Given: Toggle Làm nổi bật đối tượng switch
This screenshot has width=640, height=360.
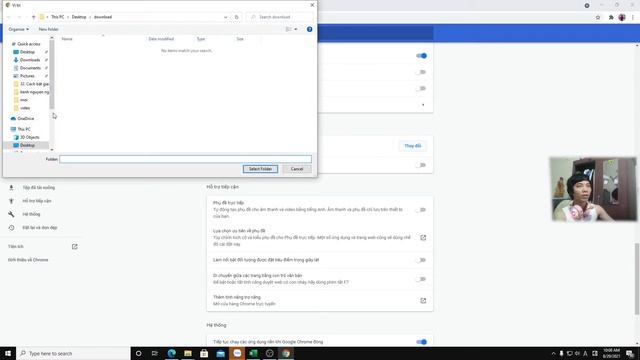Looking at the screenshot, I should tap(421, 260).
